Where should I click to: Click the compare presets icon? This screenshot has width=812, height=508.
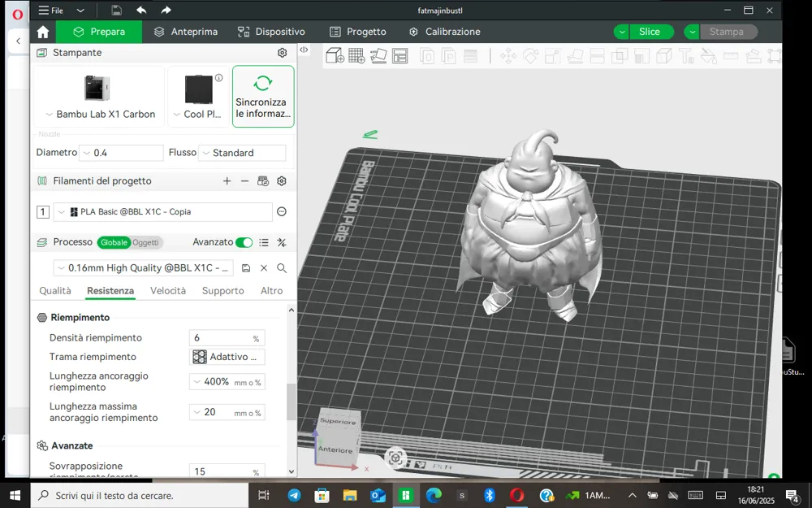point(282,242)
